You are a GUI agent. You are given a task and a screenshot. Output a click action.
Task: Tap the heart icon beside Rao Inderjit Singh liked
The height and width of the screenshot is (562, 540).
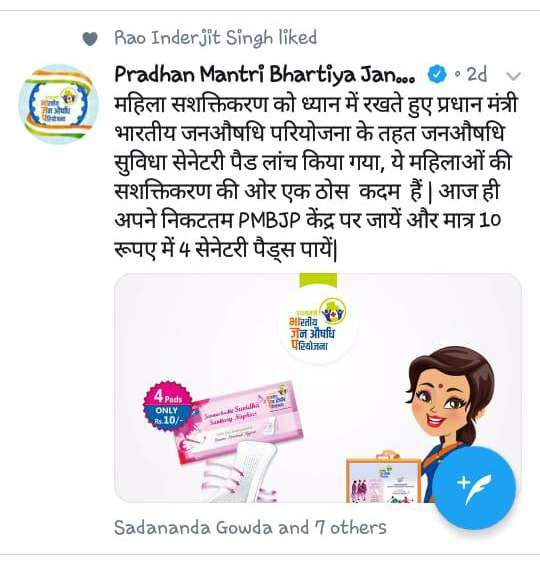(x=90, y=39)
